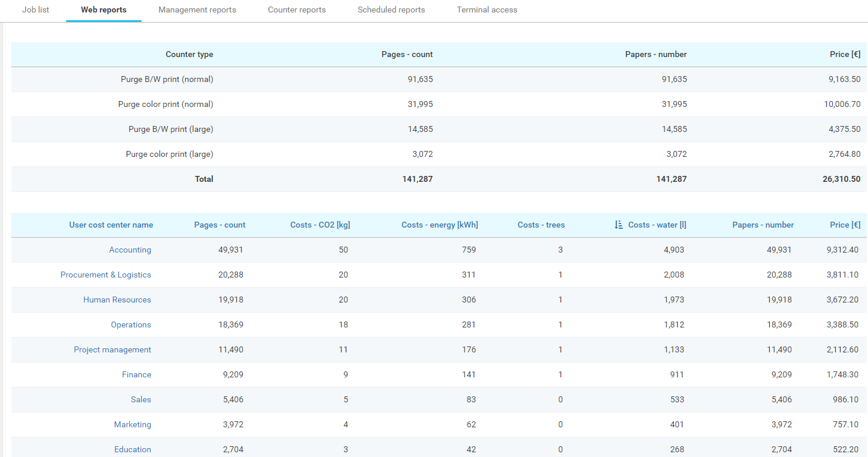Open the Procurement & Logistics link
This screenshot has height=457, width=868.
106,275
